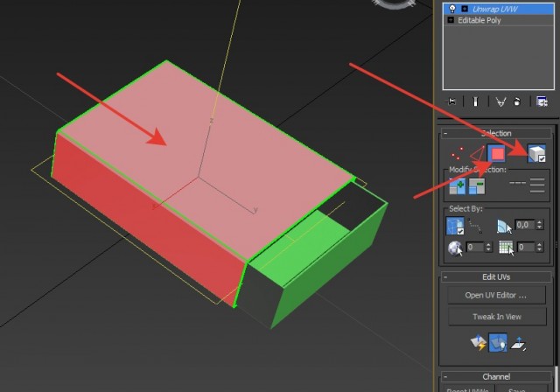
Task: Click the red side face of matchbox
Action: tap(150, 221)
